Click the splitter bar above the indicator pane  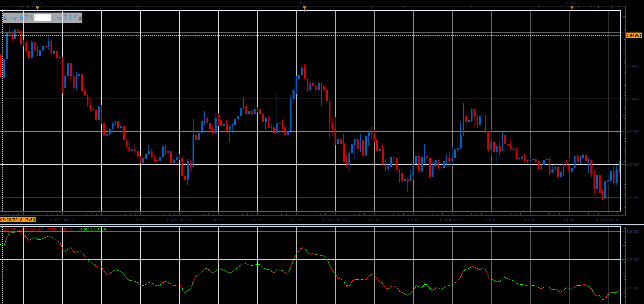coord(322,224)
